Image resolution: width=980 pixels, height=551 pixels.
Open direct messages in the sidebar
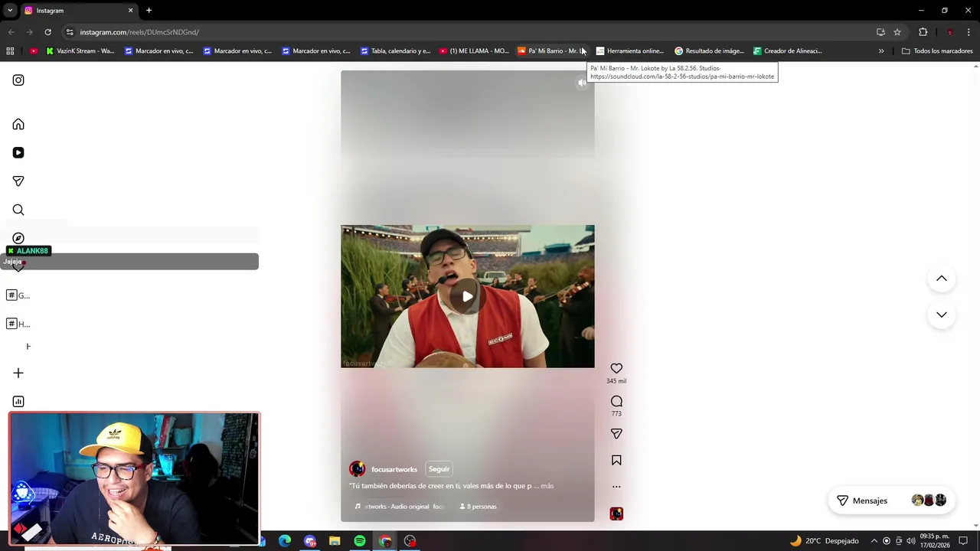(x=18, y=181)
